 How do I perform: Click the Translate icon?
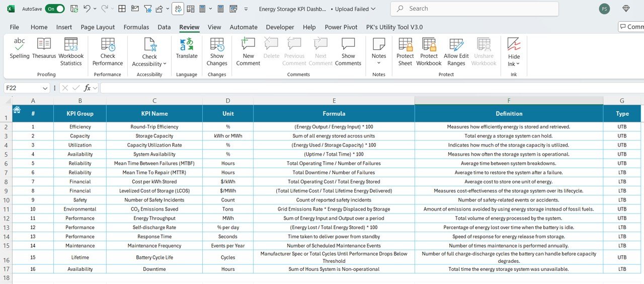click(x=187, y=44)
